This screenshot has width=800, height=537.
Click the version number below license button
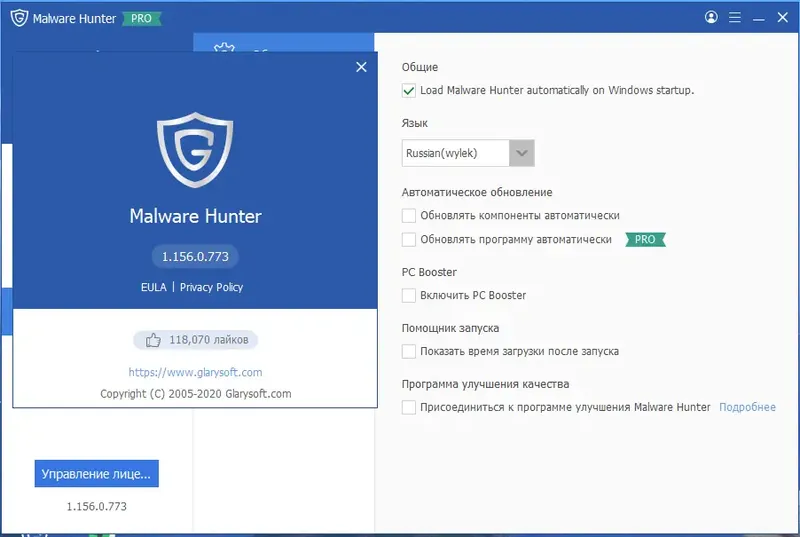click(x=96, y=506)
